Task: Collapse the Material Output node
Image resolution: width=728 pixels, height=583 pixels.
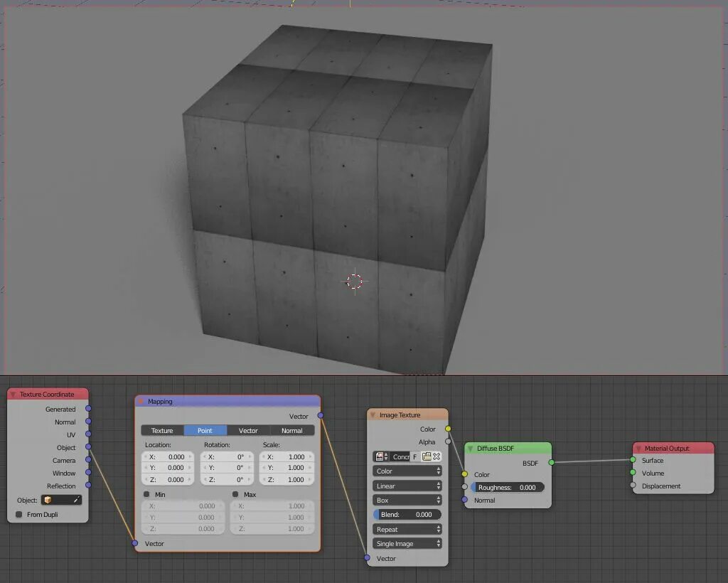Action: [638, 449]
